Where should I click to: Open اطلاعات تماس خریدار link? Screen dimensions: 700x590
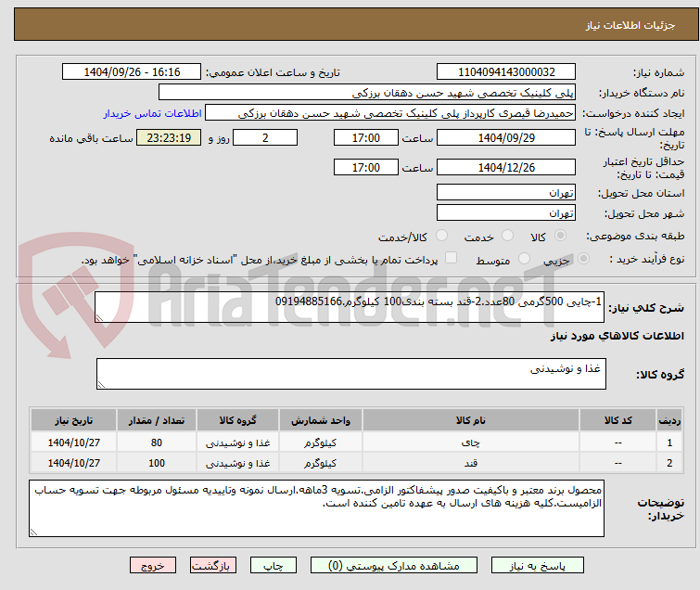tap(153, 113)
